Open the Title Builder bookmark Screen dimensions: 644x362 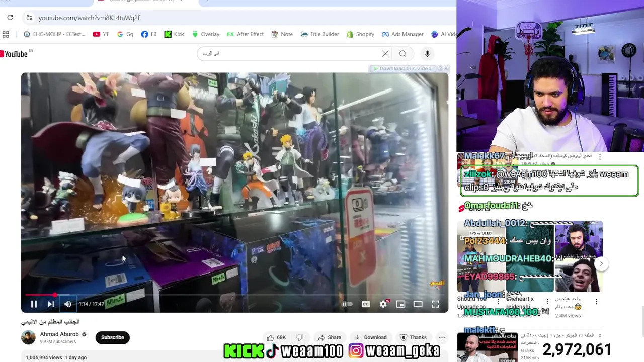coord(319,34)
